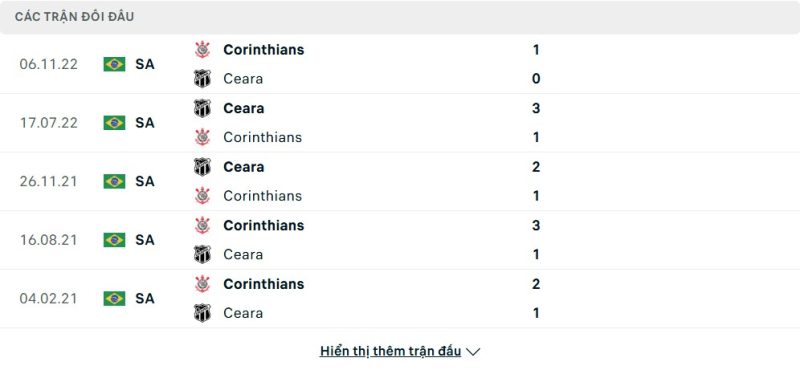800x374 pixels.
Task: Click Brazil flag for 26.11.21 match
Action: click(x=114, y=181)
